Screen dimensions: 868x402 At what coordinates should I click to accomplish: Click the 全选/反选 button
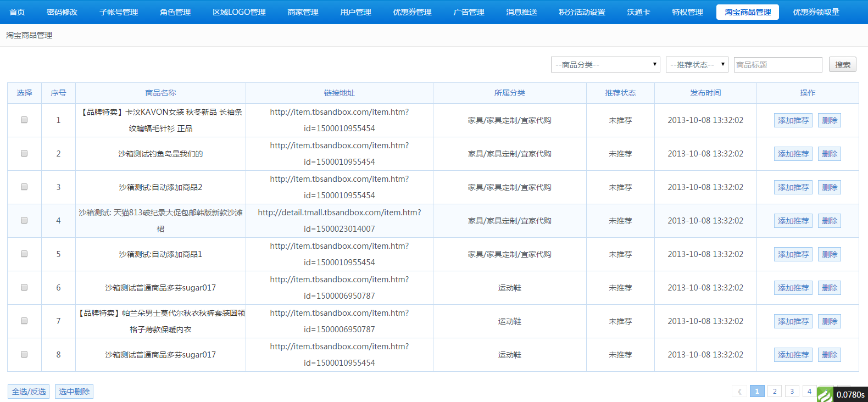[x=29, y=392]
